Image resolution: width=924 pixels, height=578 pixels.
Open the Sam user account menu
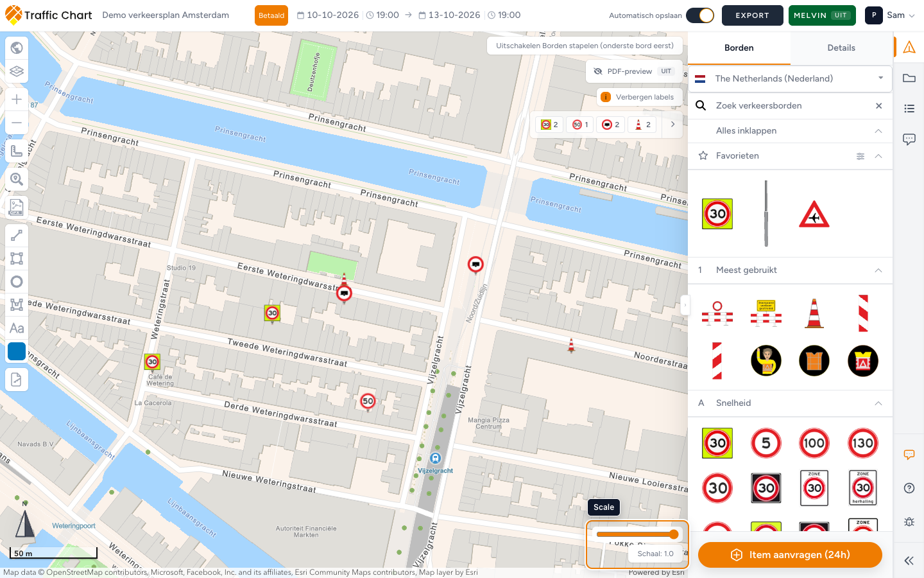point(890,15)
